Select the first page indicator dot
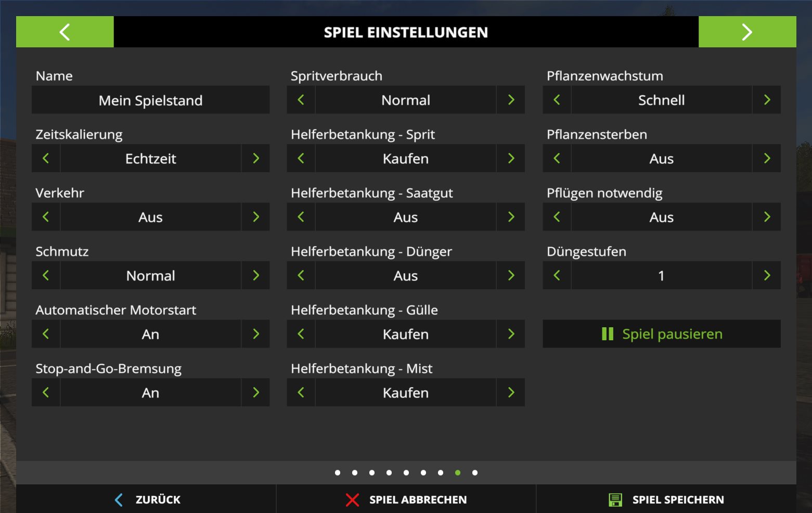Screen dimensions: 812x513 click(x=338, y=473)
